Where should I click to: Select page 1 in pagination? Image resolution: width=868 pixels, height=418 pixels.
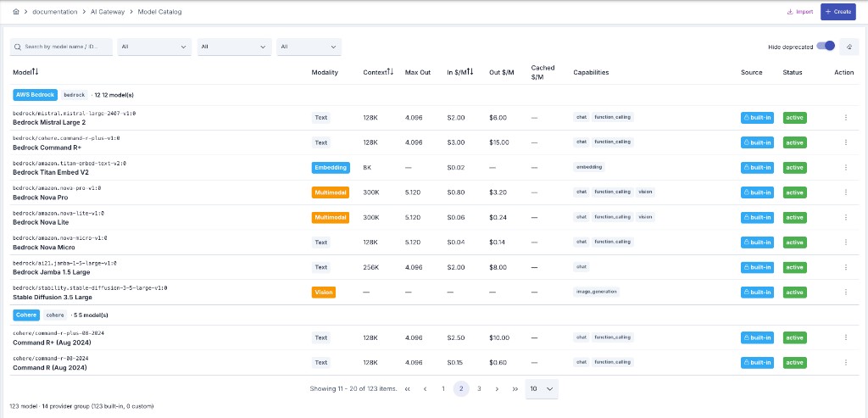pyautogui.click(x=442, y=388)
